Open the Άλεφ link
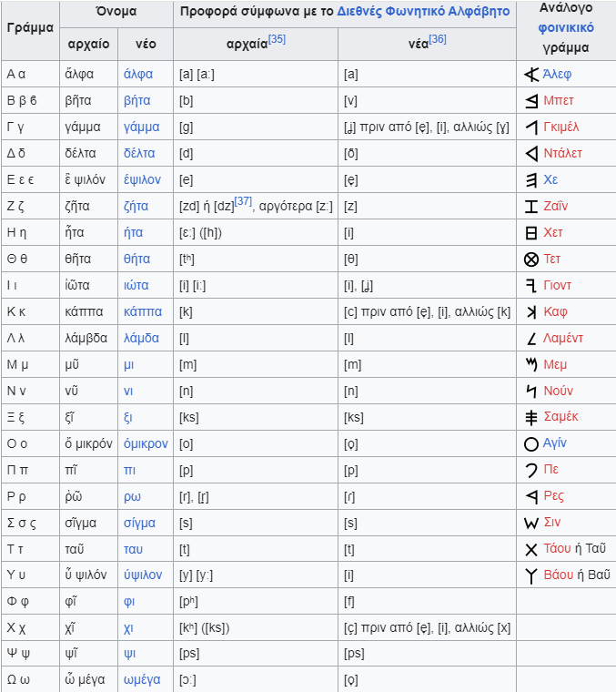This screenshot has height=692, width=616. tap(557, 74)
